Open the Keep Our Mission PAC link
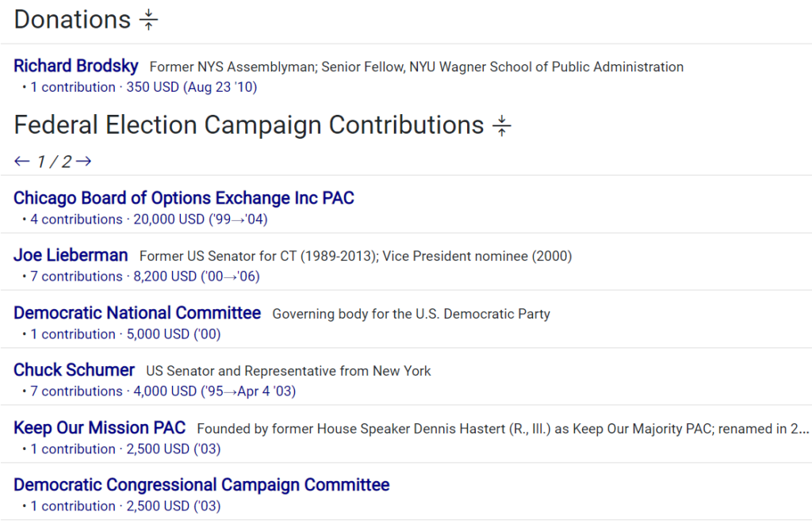 pyautogui.click(x=100, y=428)
